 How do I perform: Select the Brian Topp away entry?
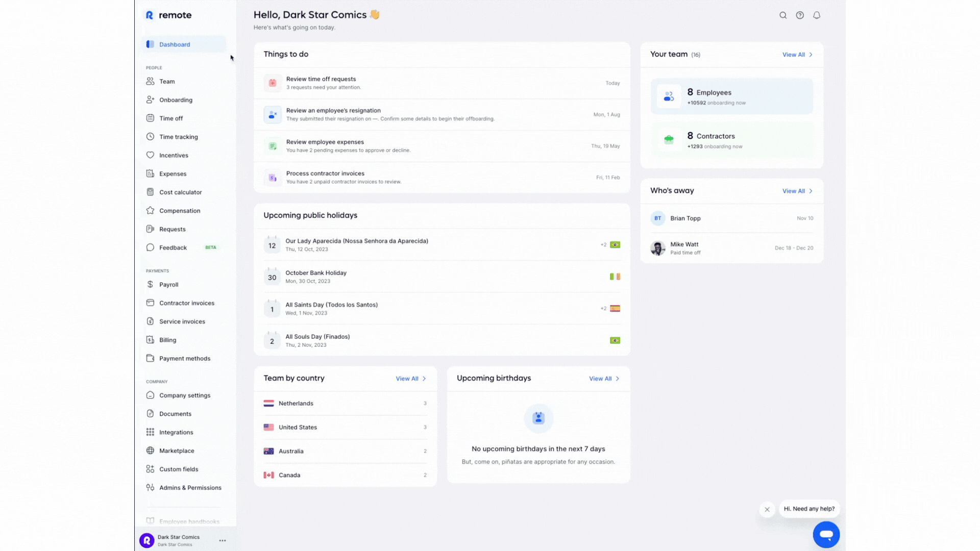(732, 218)
